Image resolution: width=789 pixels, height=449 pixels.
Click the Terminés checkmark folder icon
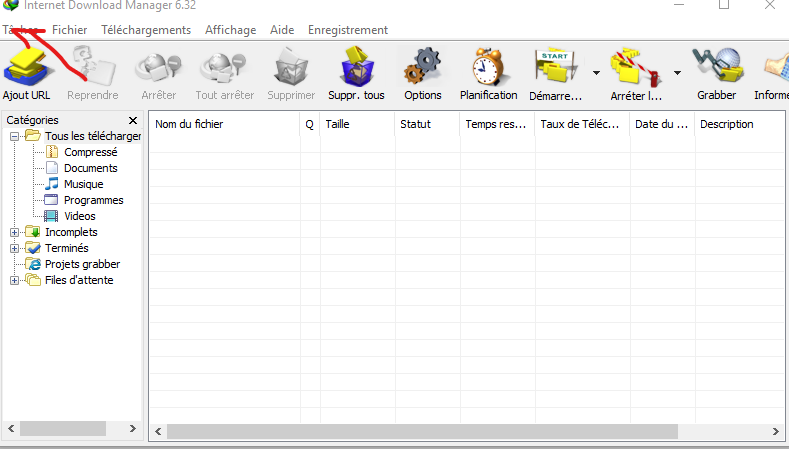pyautogui.click(x=33, y=248)
